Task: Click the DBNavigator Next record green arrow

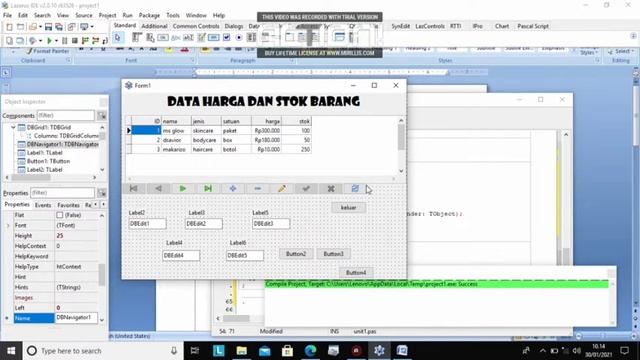Action: coord(183,188)
